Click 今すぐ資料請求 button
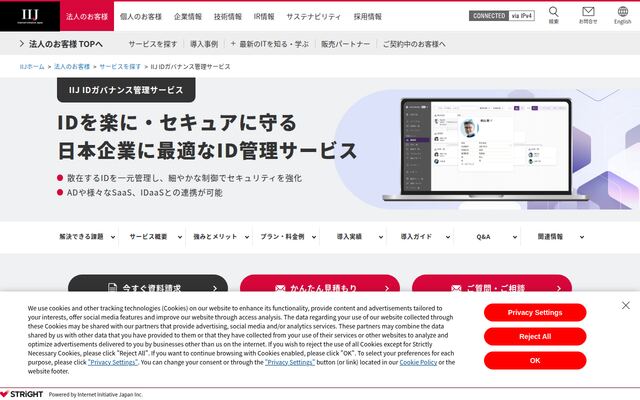 [148, 283]
